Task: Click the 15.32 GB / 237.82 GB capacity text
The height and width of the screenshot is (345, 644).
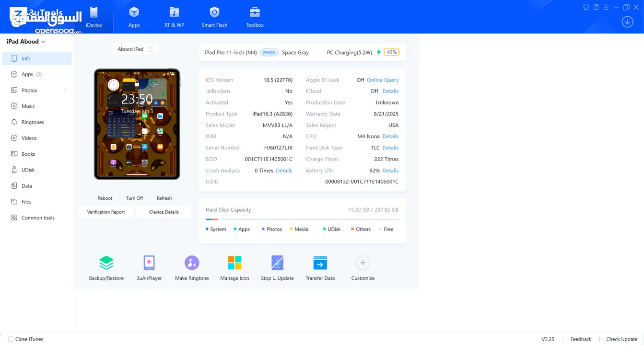Action: click(x=373, y=210)
